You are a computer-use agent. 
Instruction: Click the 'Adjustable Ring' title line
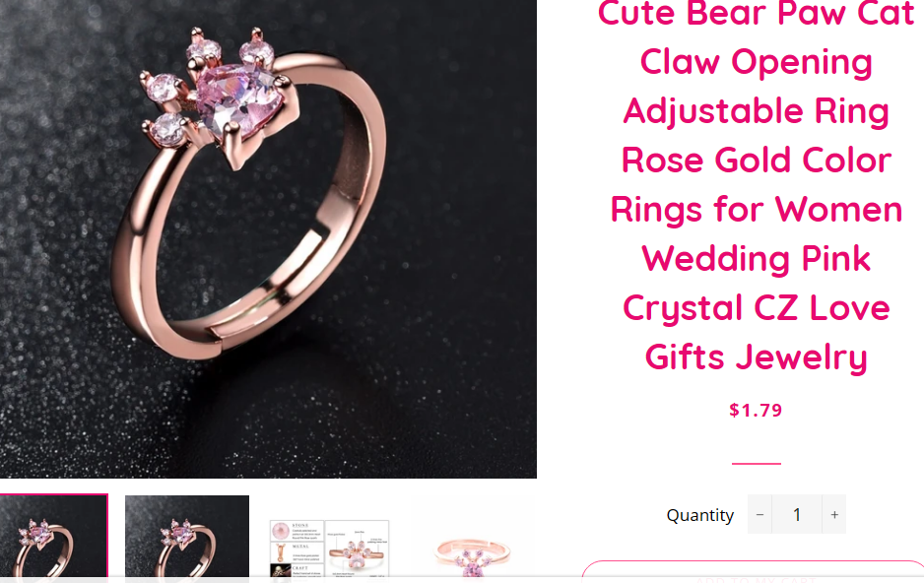point(757,110)
